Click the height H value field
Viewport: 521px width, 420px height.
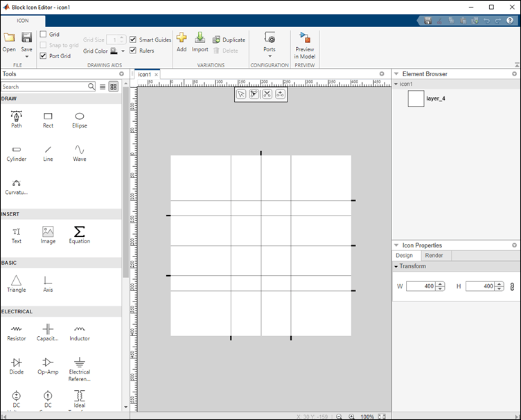480,286
